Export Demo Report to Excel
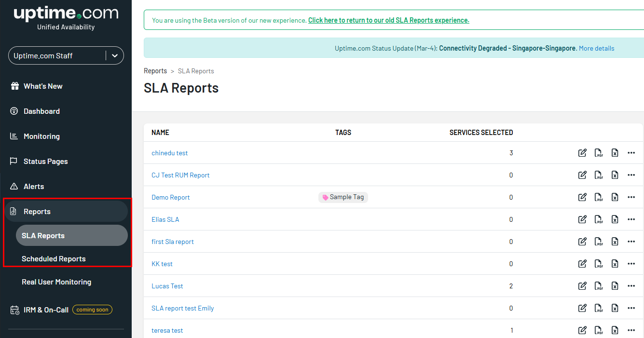 pos(615,197)
